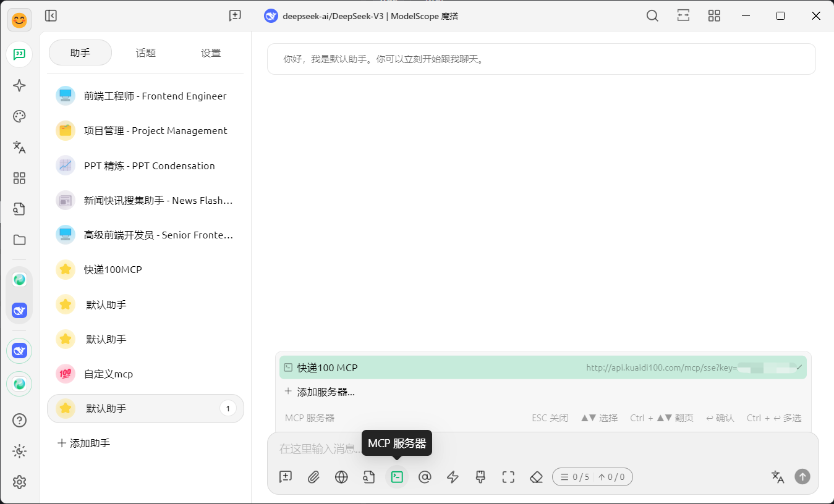Open the translate page from left sidebar

(x=19, y=147)
